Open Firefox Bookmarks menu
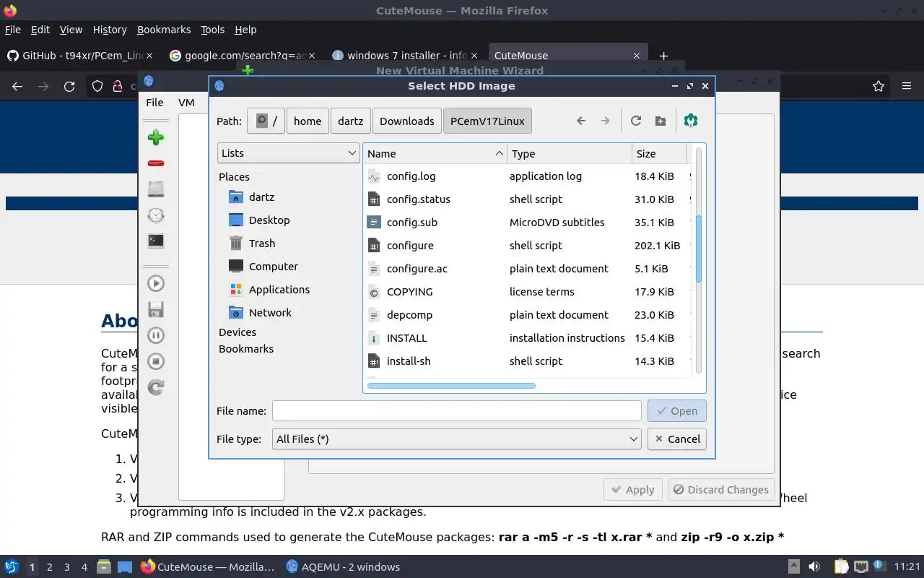 point(164,30)
